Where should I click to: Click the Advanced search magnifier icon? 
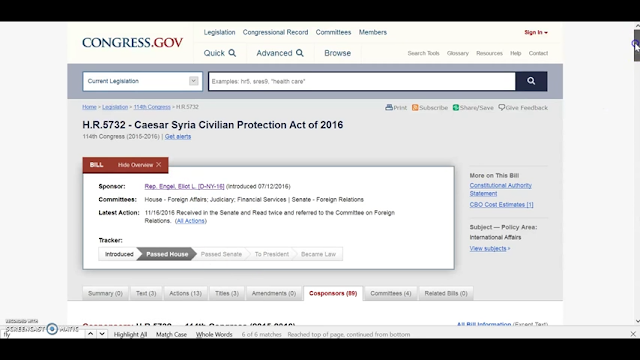coord(300,53)
